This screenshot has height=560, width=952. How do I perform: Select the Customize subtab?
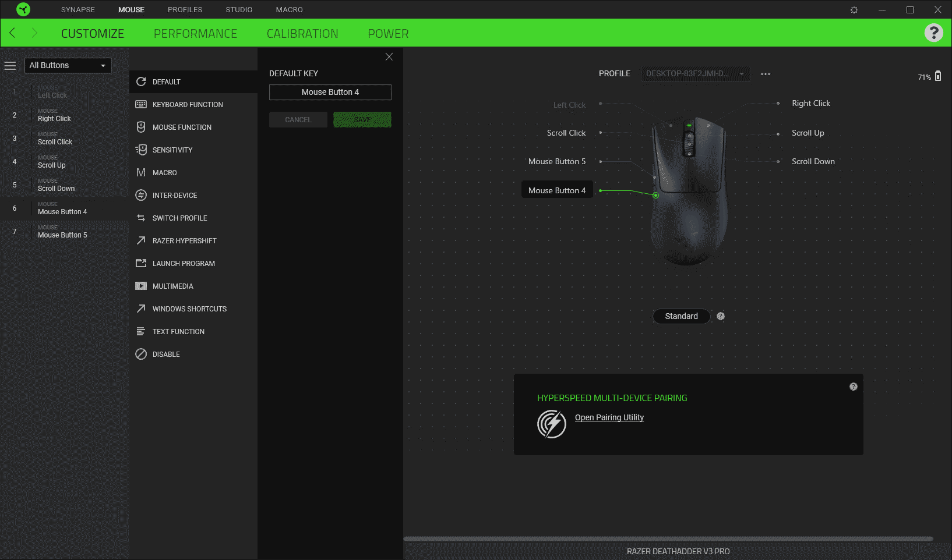[93, 34]
